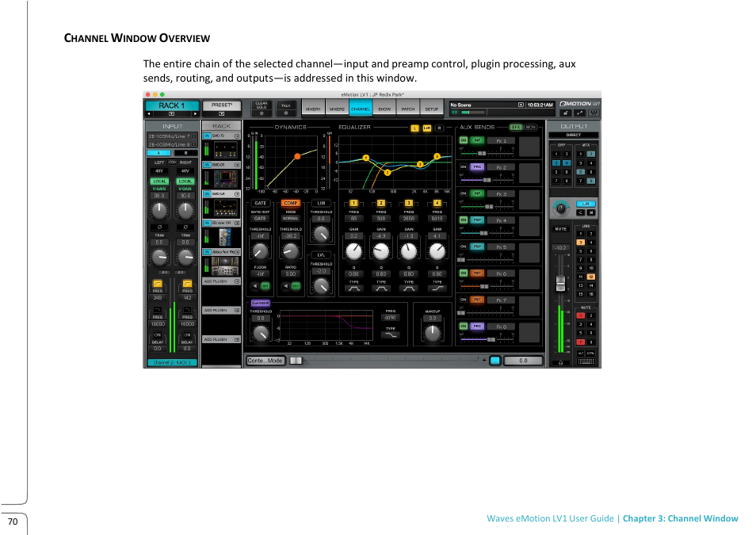Image resolution: width=756 pixels, height=535 pixels.
Task: Switch to the MIXER1 tab
Action: [x=313, y=108]
